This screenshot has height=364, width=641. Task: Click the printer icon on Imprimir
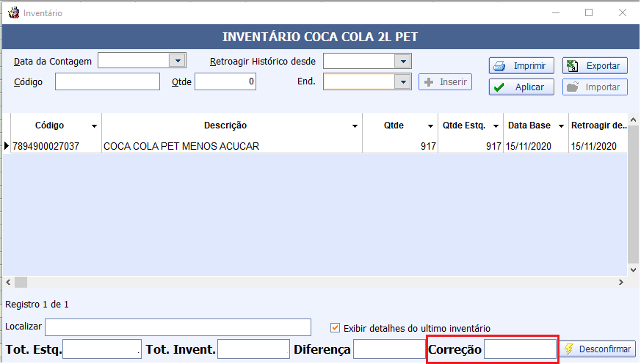tap(499, 66)
